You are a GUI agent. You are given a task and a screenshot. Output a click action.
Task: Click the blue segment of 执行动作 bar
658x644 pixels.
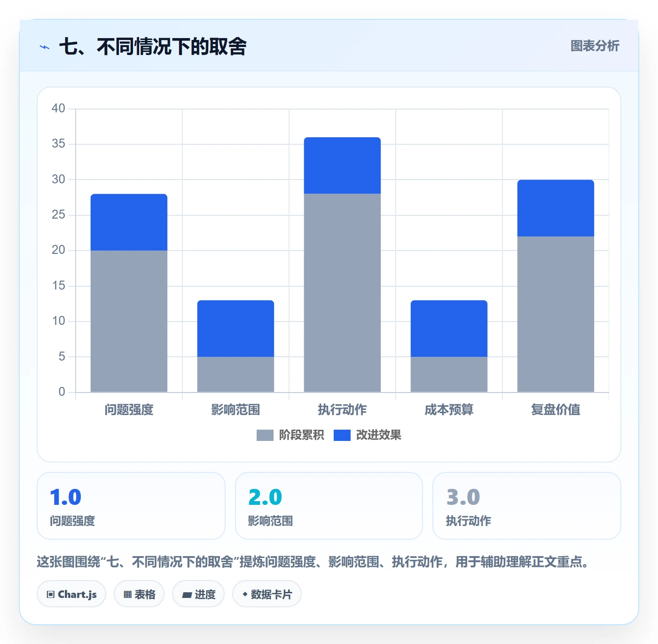click(x=342, y=165)
